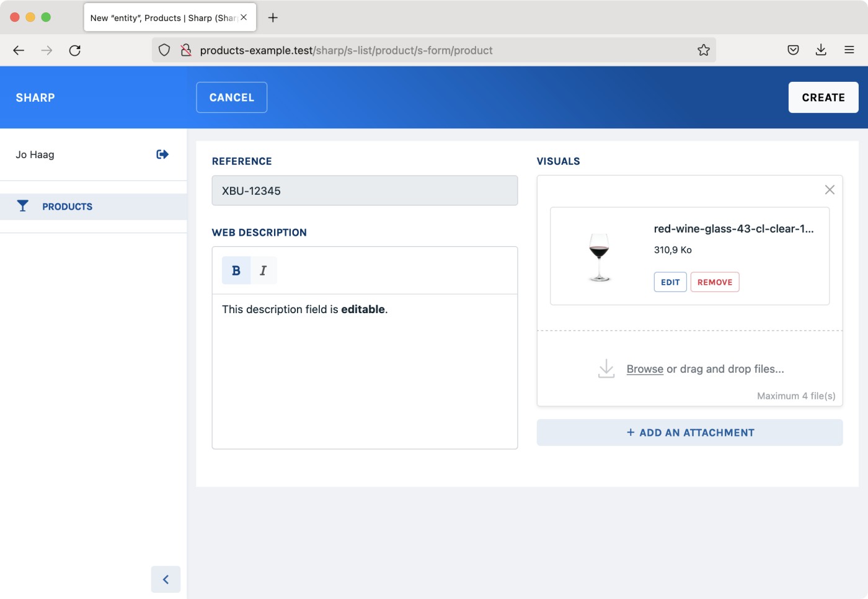Remove the visual item with the X icon
This screenshot has width=868, height=599.
point(830,190)
